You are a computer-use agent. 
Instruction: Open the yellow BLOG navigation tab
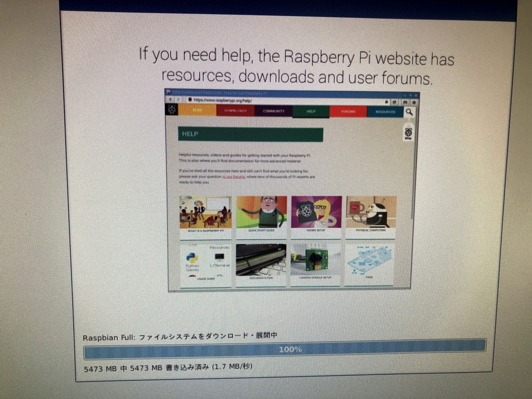point(197,110)
